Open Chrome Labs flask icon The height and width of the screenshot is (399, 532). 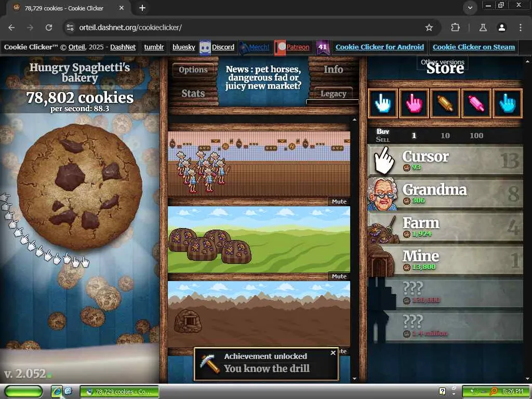tap(483, 28)
